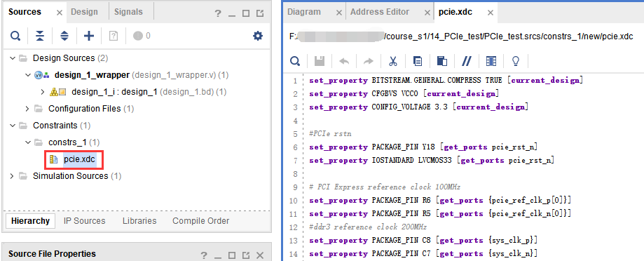Select the Libraries view tab
644x261 pixels.
coord(139,221)
